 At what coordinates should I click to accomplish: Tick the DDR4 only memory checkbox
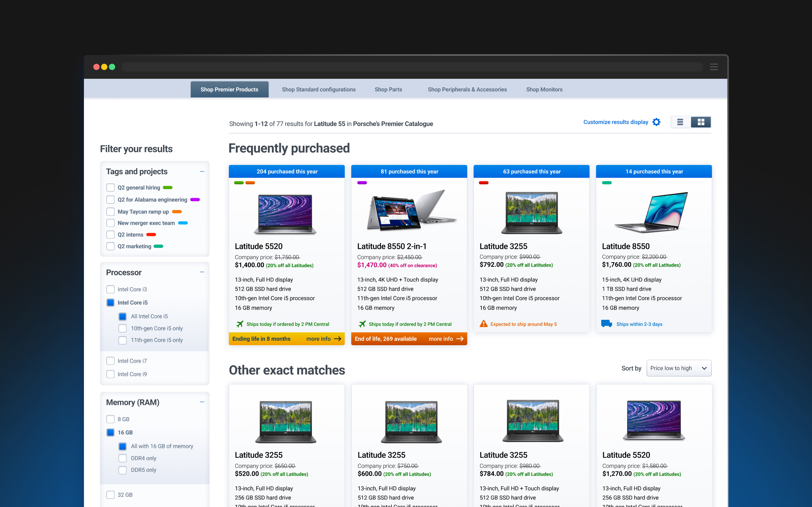pos(122,458)
